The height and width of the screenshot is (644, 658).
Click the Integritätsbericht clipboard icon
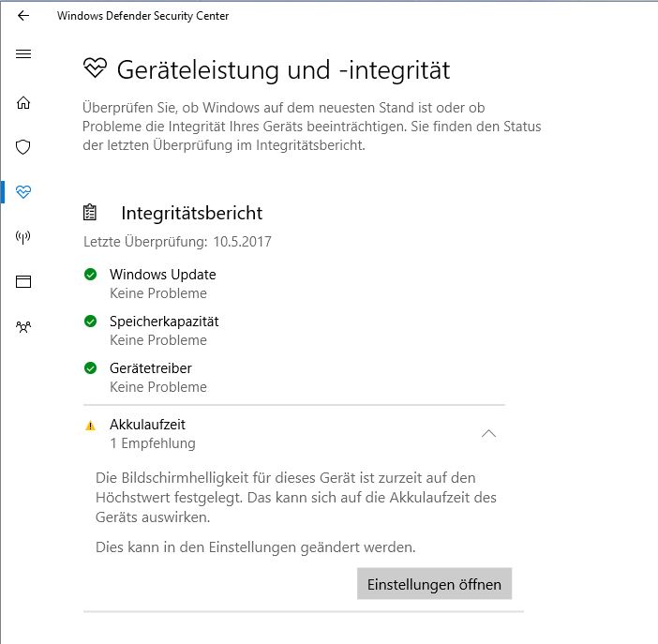[89, 213]
